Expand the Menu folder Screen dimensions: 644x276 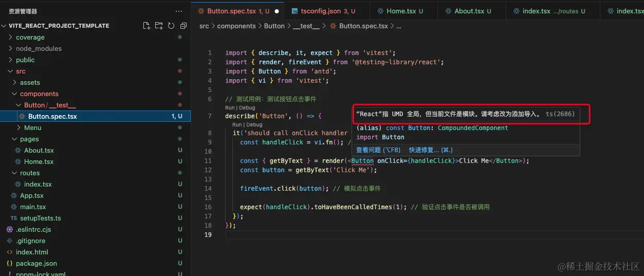19,127
